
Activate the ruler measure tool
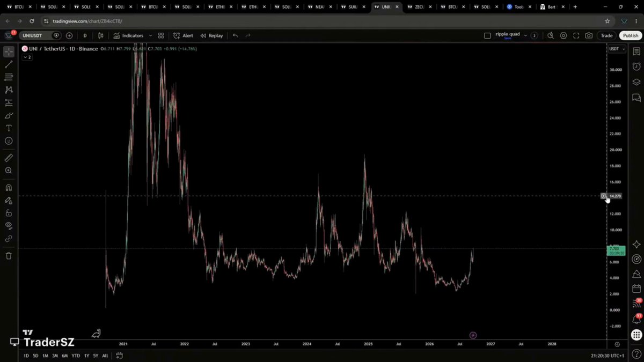pos(9,158)
